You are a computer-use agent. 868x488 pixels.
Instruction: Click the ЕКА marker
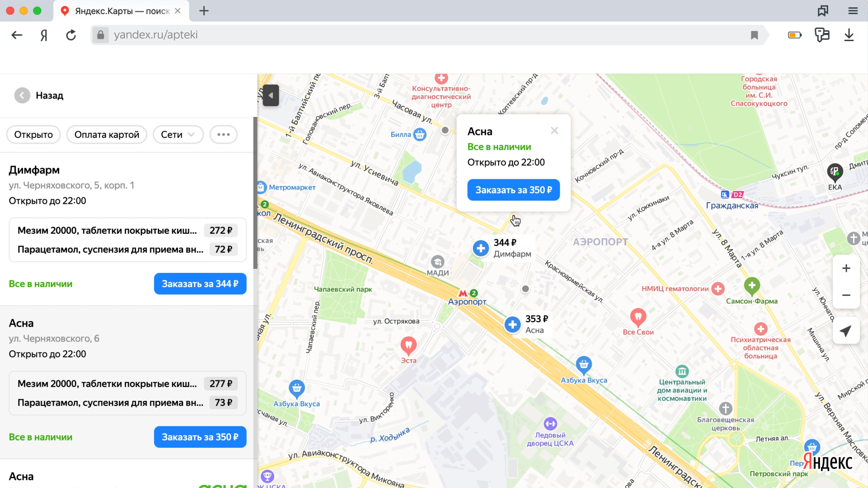coord(835,172)
